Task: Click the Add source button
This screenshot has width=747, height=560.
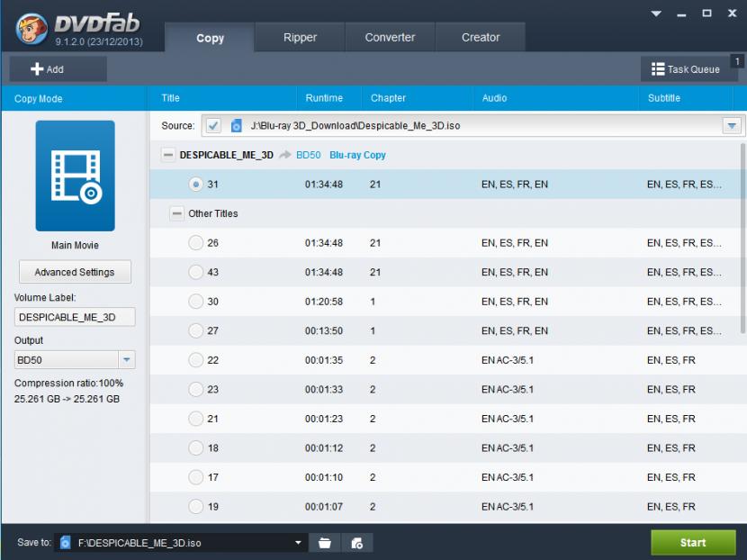Action: [58, 69]
